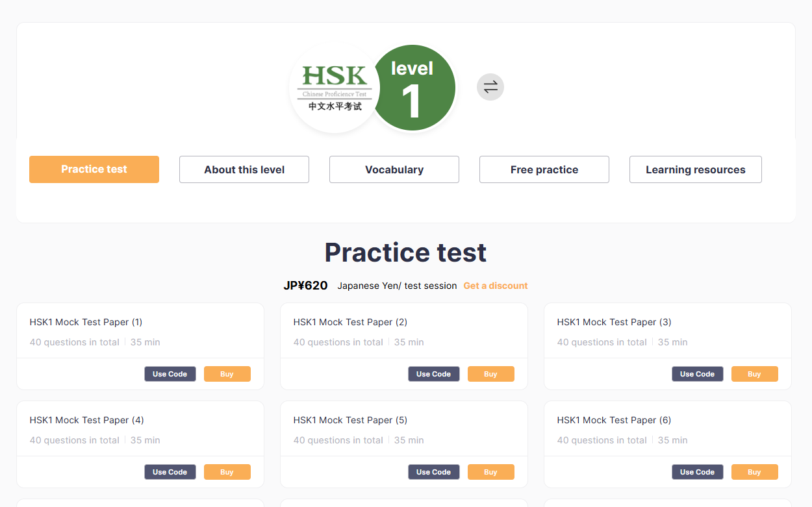Select the Practice test tab
Viewport: 812px width, 507px height.
pos(94,169)
